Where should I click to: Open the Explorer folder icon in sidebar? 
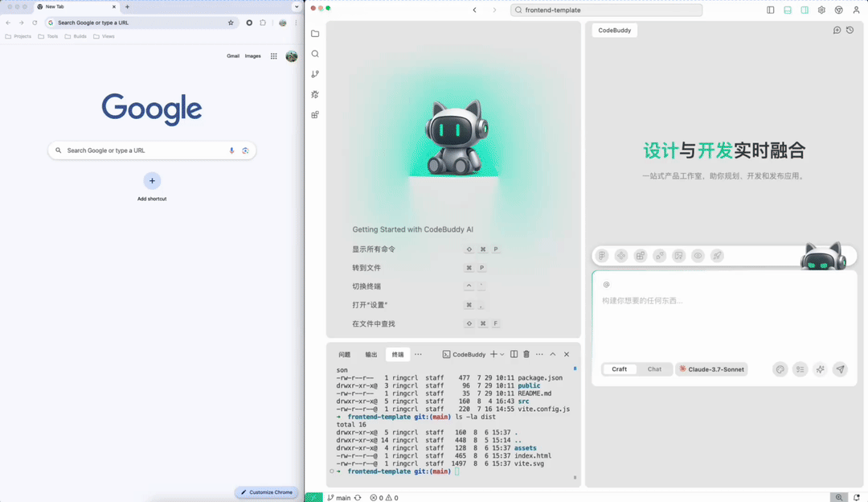pyautogui.click(x=315, y=34)
